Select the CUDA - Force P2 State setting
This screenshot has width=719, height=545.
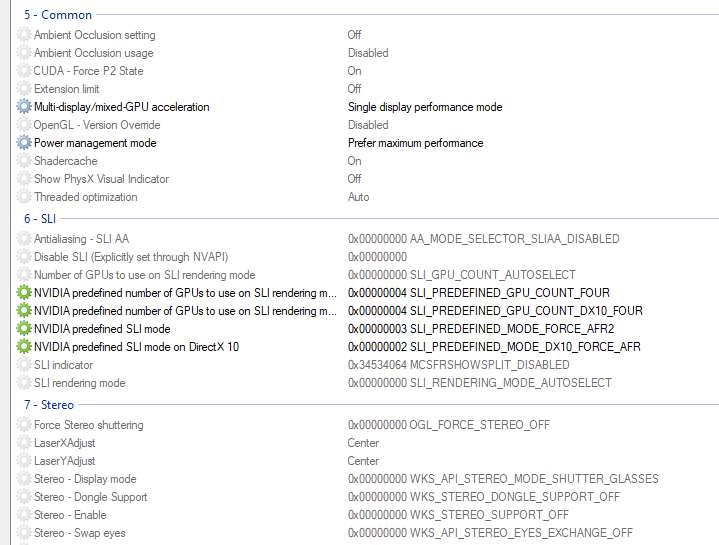tap(88, 71)
